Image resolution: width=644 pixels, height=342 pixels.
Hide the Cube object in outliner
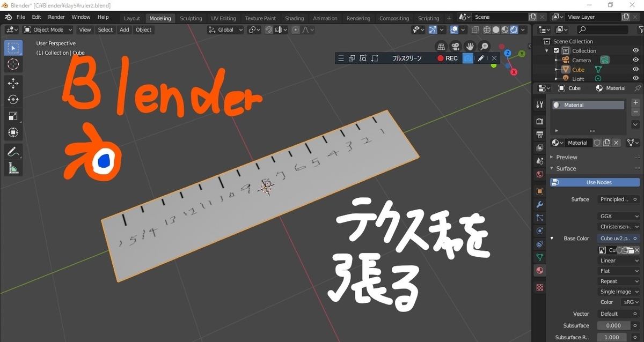tap(635, 70)
